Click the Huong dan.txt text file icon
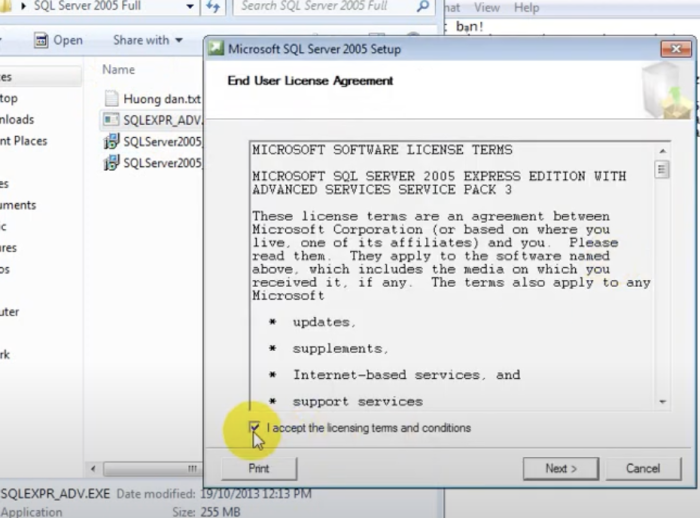This screenshot has height=518, width=700. click(x=111, y=99)
